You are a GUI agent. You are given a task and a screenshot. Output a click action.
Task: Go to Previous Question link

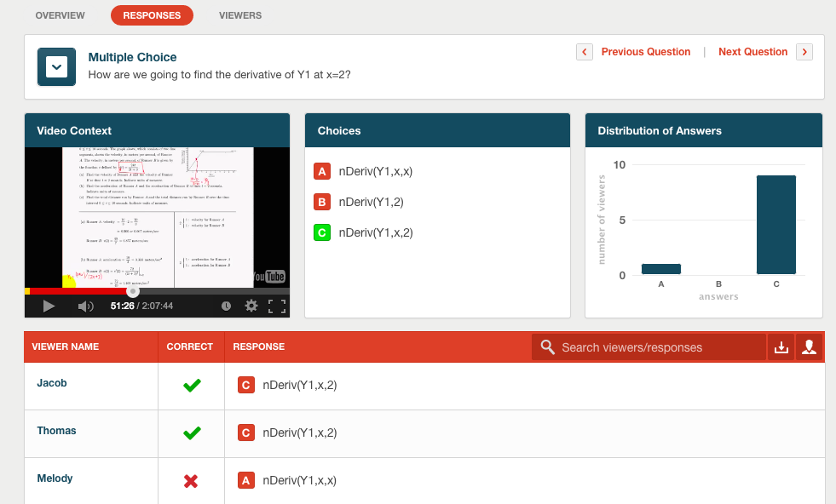(645, 52)
